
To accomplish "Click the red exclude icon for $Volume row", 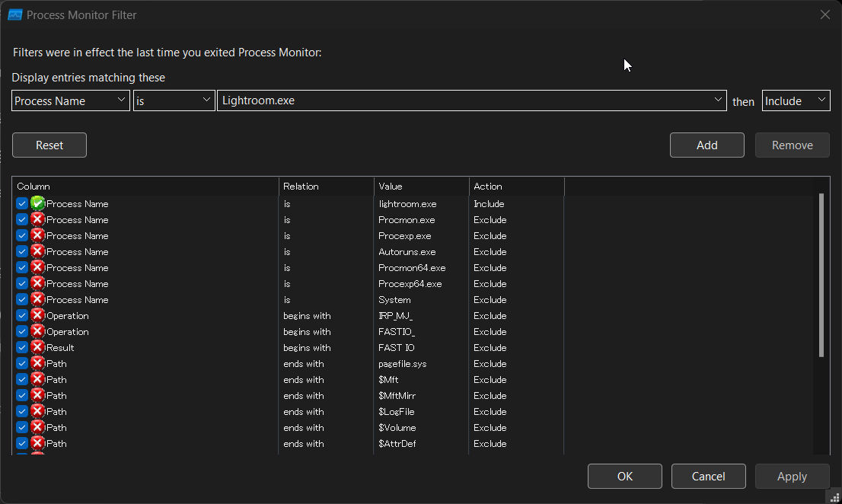I will pos(37,427).
